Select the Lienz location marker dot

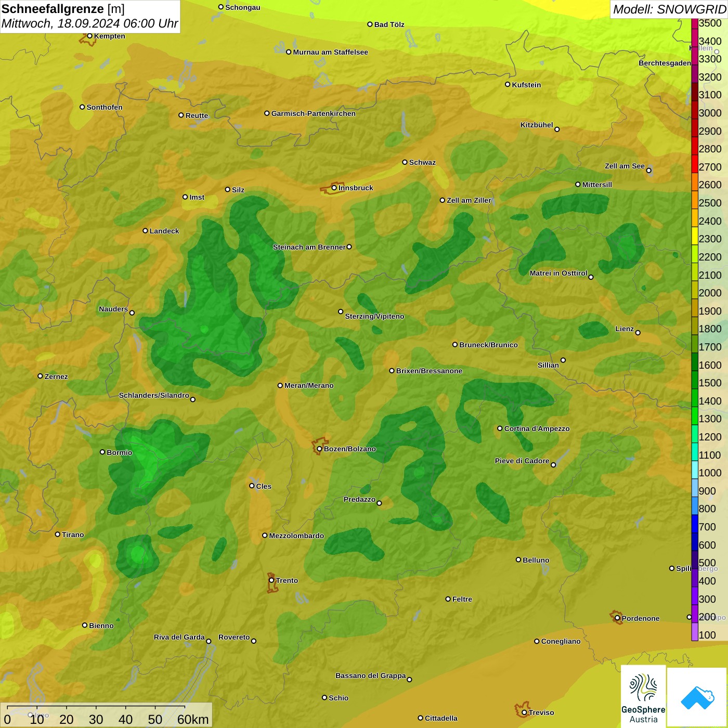[x=638, y=333]
